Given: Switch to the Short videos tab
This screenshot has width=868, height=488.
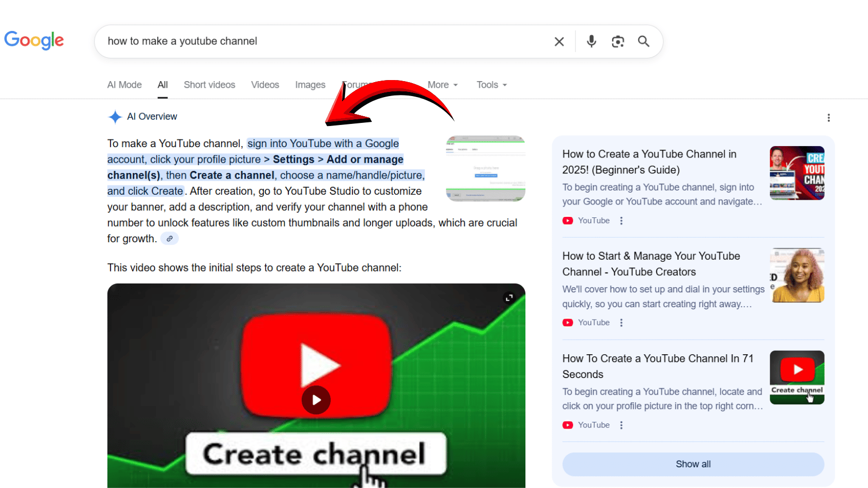Looking at the screenshot, I should [x=209, y=85].
